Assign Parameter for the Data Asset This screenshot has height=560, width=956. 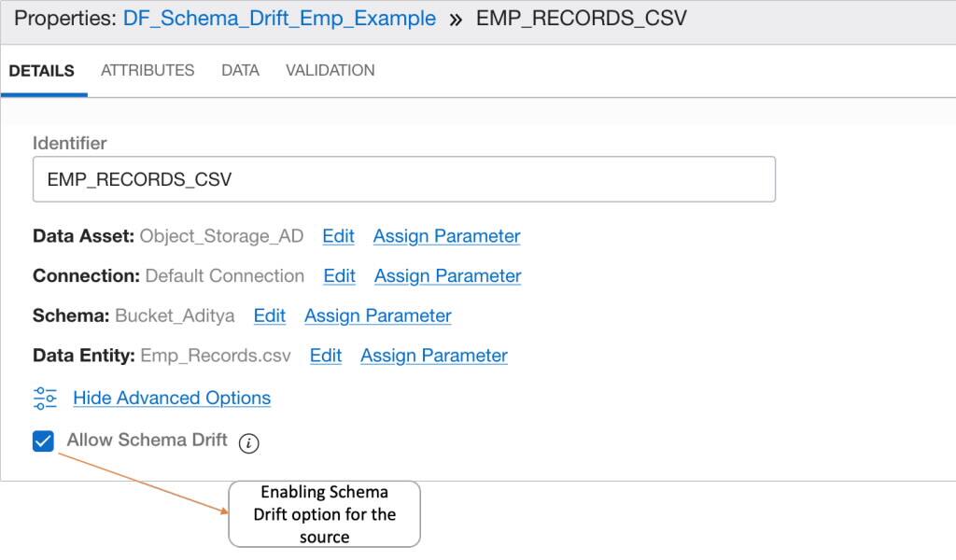[x=446, y=236]
